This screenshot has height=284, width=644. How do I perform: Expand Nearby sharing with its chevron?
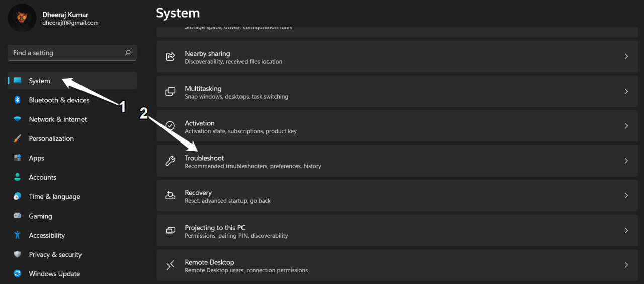(626, 57)
